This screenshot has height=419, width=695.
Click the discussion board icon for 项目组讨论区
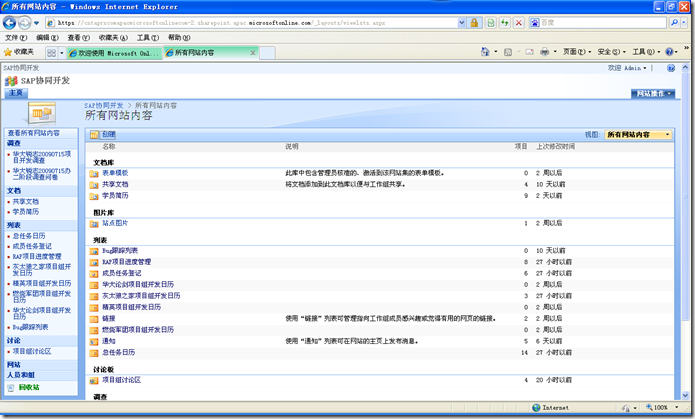[x=94, y=381]
